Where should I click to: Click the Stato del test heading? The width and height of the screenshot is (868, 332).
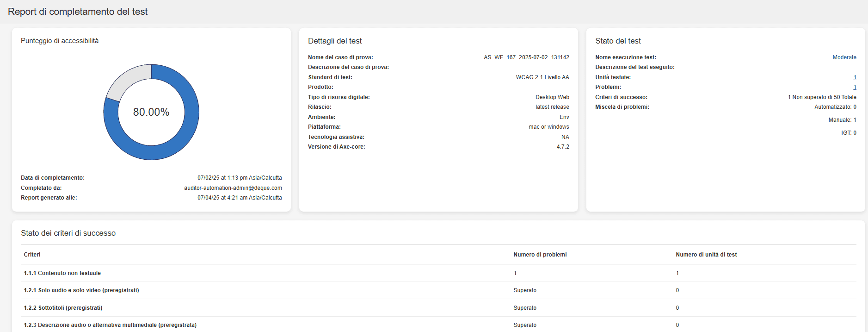pyautogui.click(x=618, y=41)
